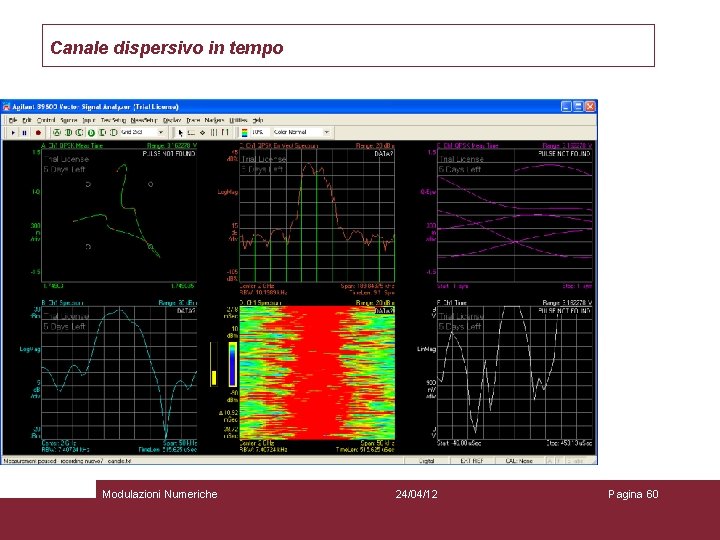Image resolution: width=720 pixels, height=540 pixels.
Task: Click the orange error vector spectrum plot
Action: [317, 215]
